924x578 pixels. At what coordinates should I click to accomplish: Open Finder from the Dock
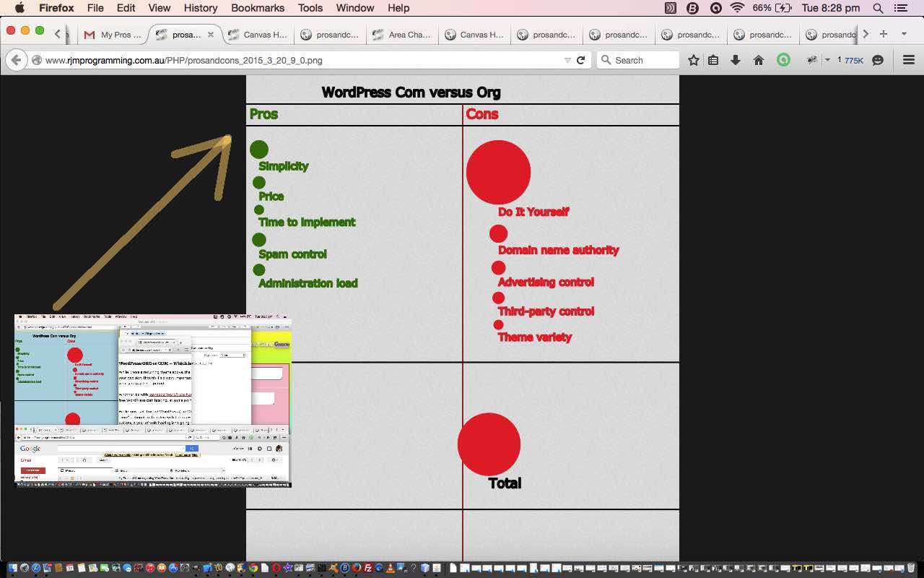12,569
